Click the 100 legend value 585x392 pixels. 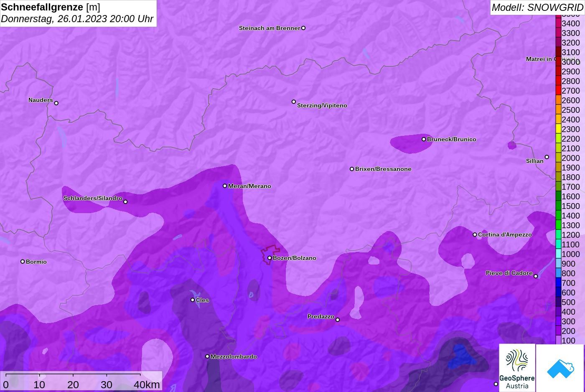point(568,341)
